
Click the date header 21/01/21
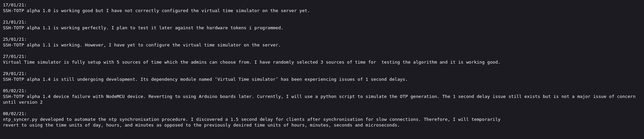14,22
